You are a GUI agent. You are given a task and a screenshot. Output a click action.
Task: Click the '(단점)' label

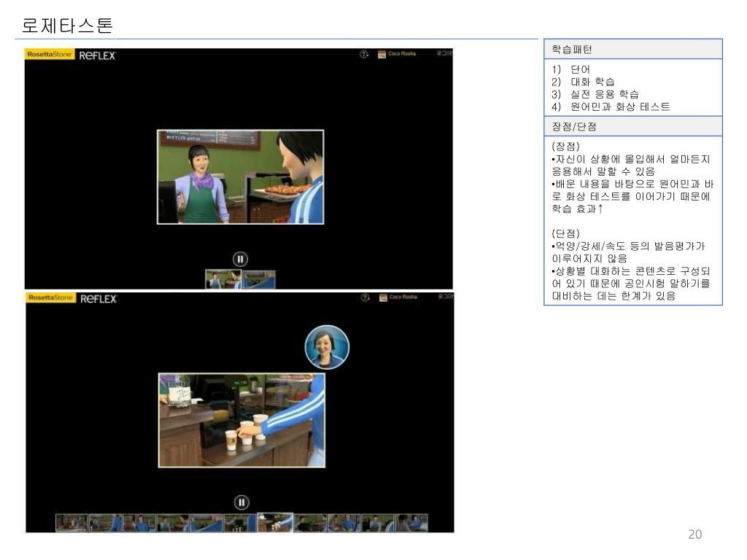tap(565, 233)
